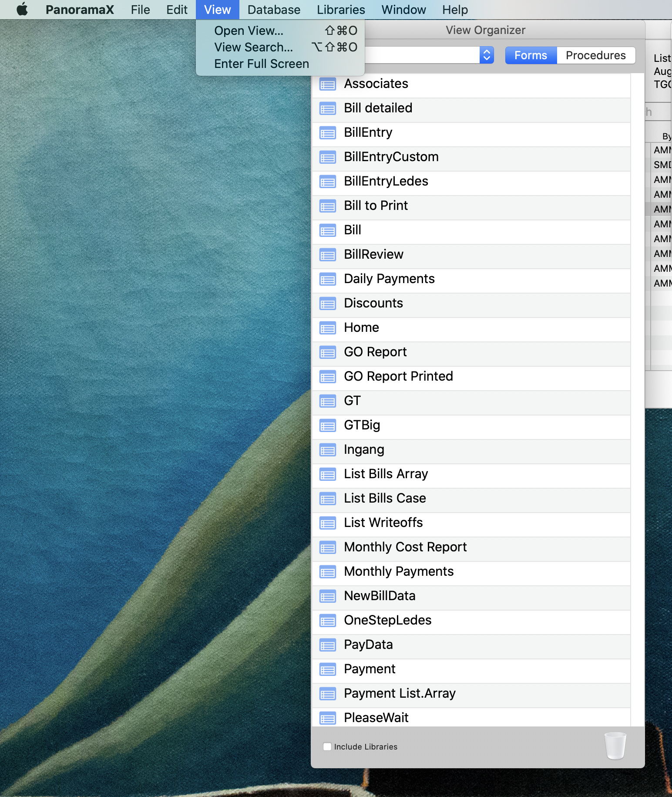The image size is (672, 797).
Task: Choose Open View… from View menu
Action: [x=249, y=30]
